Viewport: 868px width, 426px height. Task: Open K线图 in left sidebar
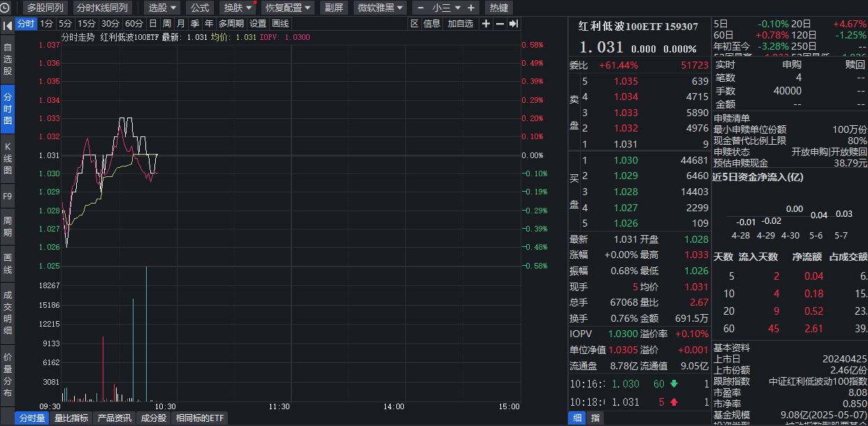8,158
